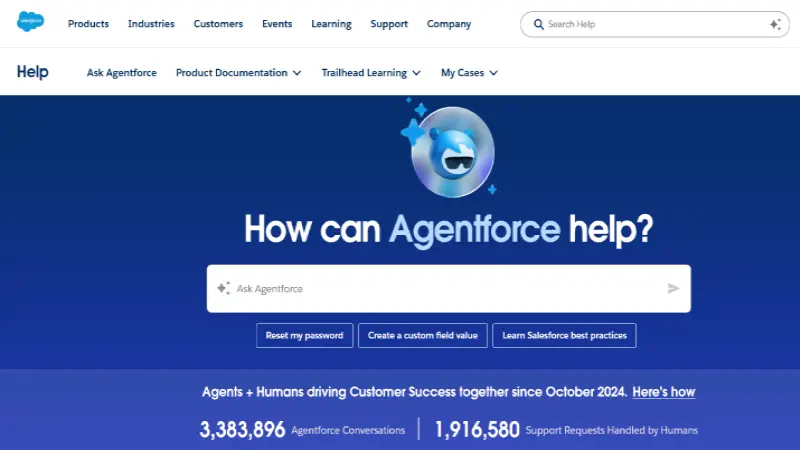Expand the My Cases dropdown

(x=469, y=73)
